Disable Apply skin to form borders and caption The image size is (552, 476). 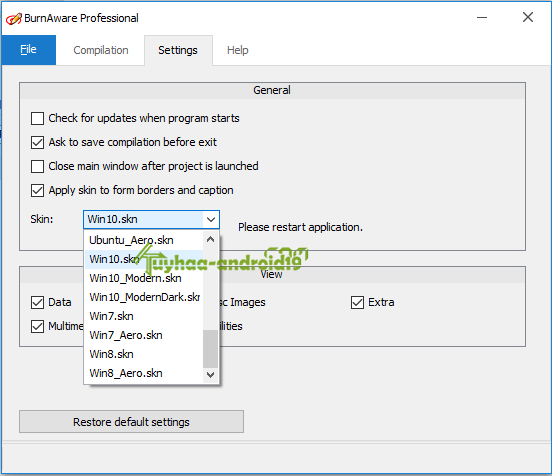click(x=37, y=190)
